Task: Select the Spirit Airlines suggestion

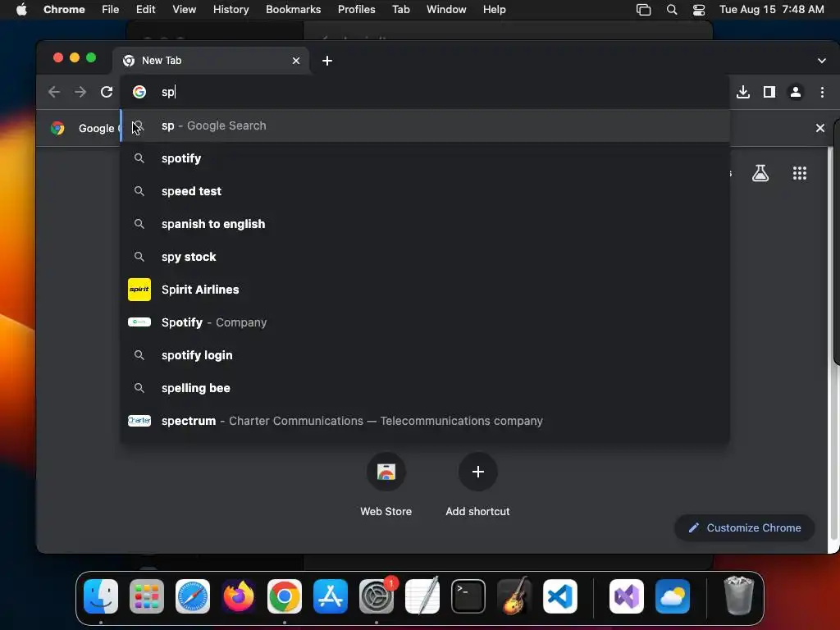Action: pyautogui.click(x=424, y=290)
